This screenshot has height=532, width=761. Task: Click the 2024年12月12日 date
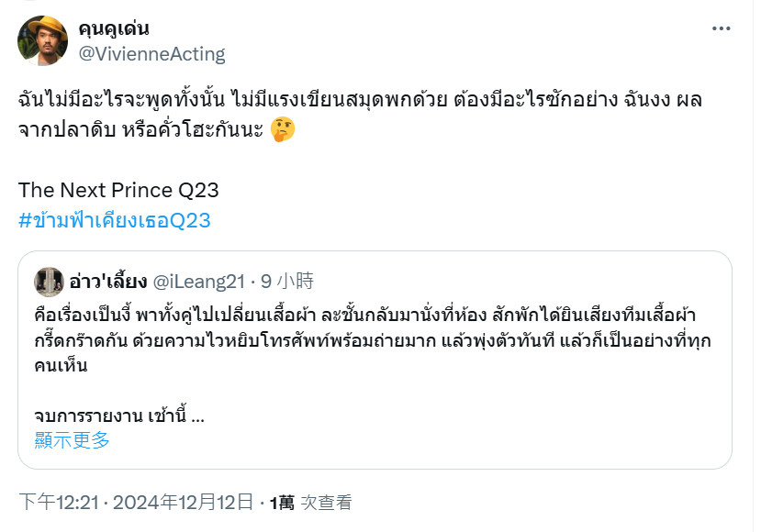[183, 503]
